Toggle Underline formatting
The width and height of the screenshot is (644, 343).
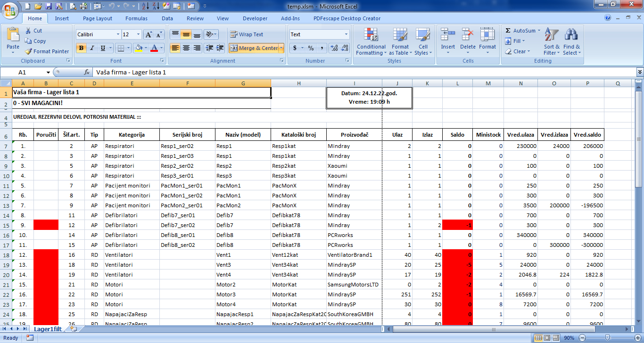coord(103,48)
